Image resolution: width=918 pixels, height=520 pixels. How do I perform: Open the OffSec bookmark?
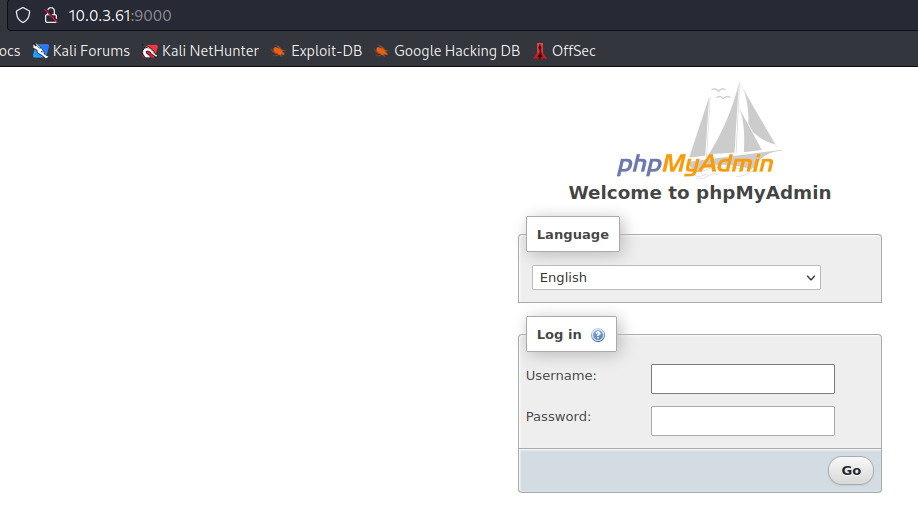[564, 51]
